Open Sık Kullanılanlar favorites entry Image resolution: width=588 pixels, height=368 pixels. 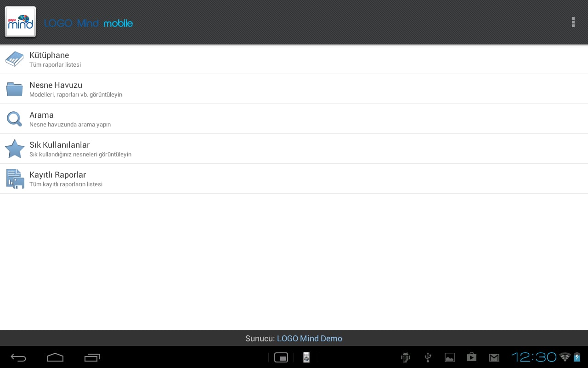pyautogui.click(x=294, y=149)
